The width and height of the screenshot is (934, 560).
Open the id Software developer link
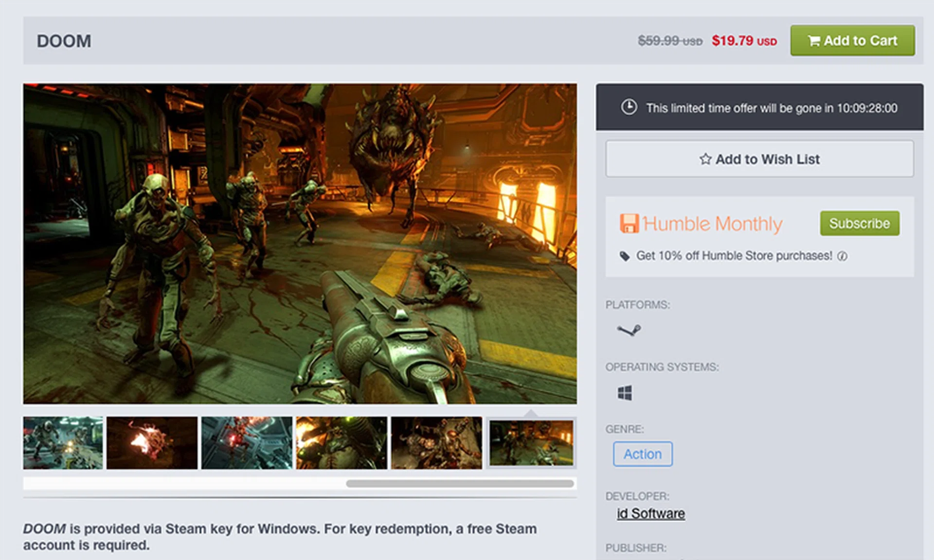[650, 513]
